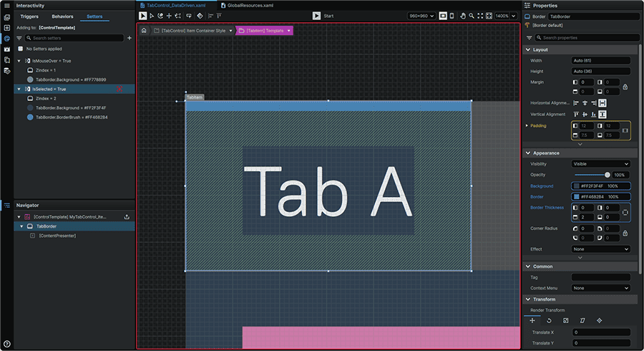
Task: Select [ContentPresenter] in Navigator
Action: pyautogui.click(x=57, y=236)
